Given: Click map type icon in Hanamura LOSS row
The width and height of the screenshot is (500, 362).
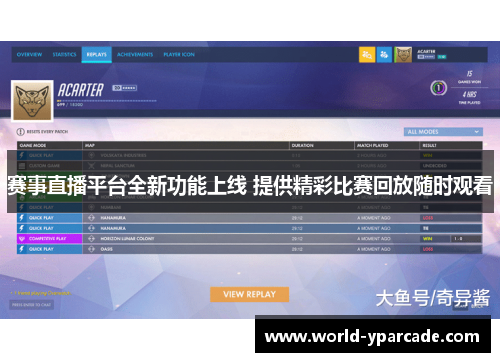Looking at the screenshot, I should click(x=91, y=218).
